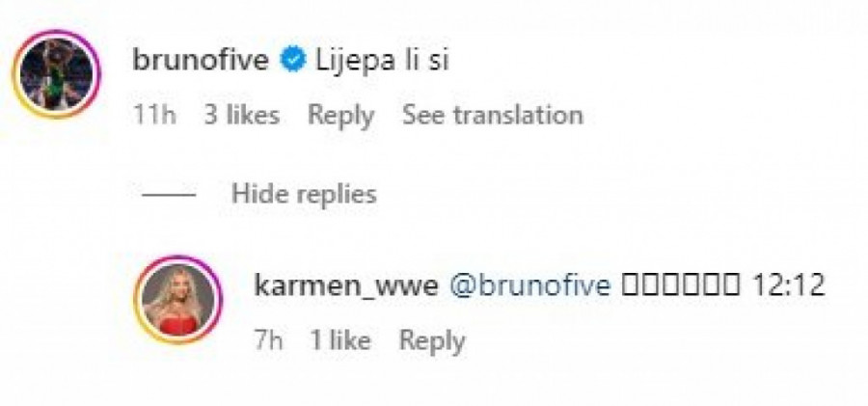This screenshot has height=406, width=868.
Task: Click the karmen_wwe username
Action: coord(346,286)
